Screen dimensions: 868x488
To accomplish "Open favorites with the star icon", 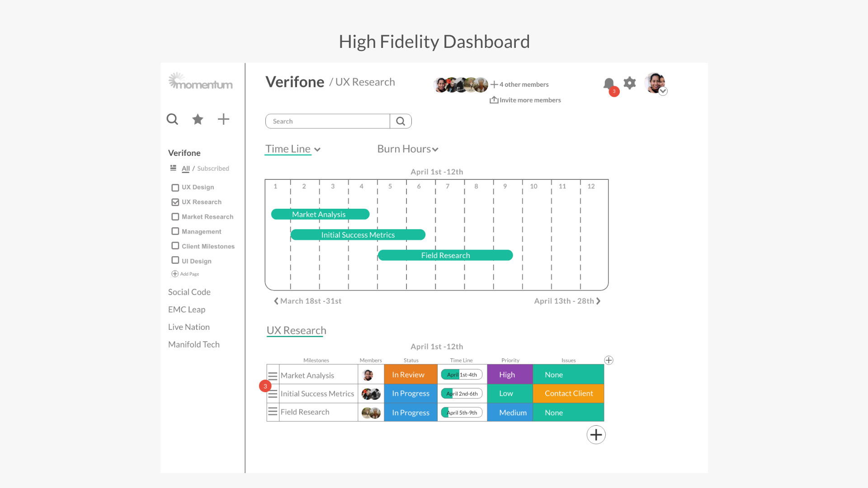I will pos(198,119).
